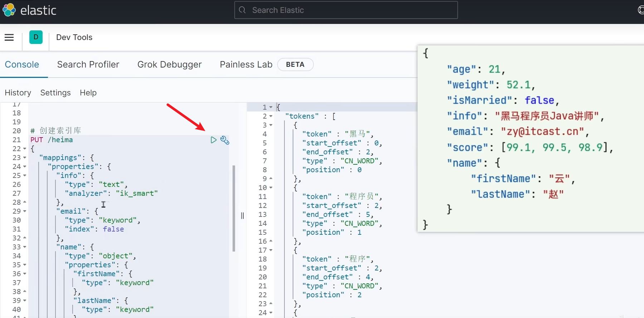Collapse the request body at editor line 22
The width and height of the screenshot is (644, 318).
click(x=25, y=149)
